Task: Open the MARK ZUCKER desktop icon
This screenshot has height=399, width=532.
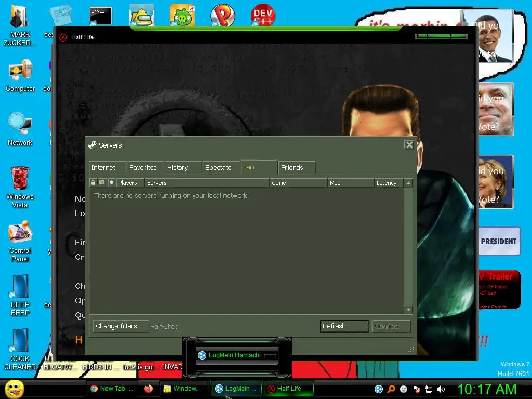Action: (20, 25)
